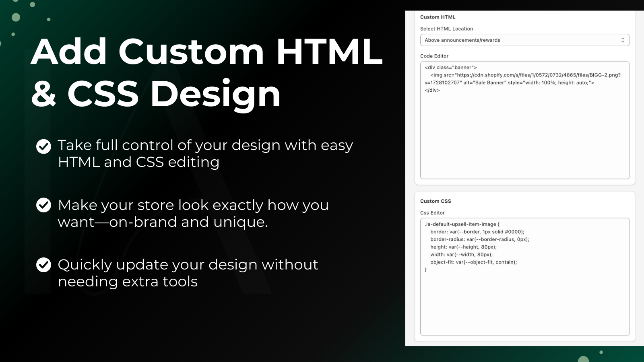Click the 'Custom HTML' section heading

[438, 17]
